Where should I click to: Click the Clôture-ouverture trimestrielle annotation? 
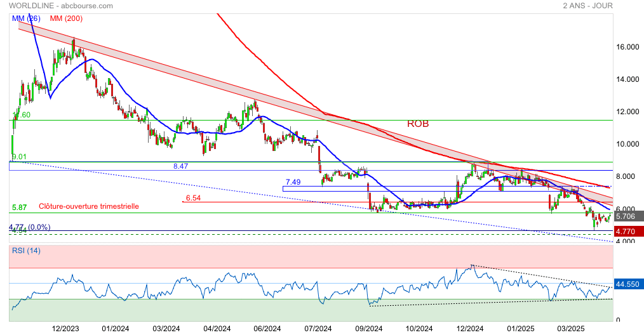89,206
